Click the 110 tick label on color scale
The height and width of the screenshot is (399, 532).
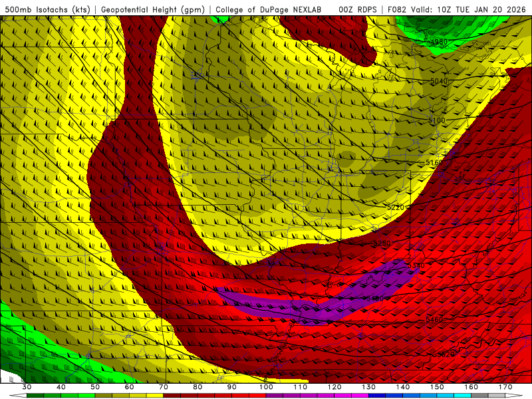[x=301, y=387]
